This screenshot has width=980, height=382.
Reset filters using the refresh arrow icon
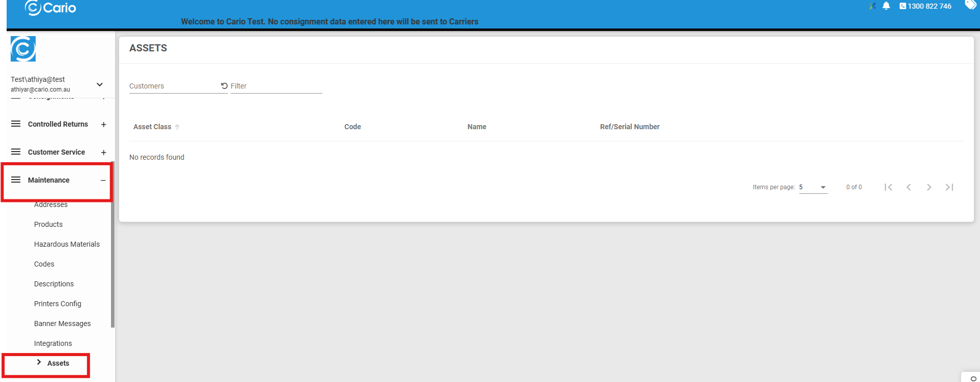pos(224,86)
